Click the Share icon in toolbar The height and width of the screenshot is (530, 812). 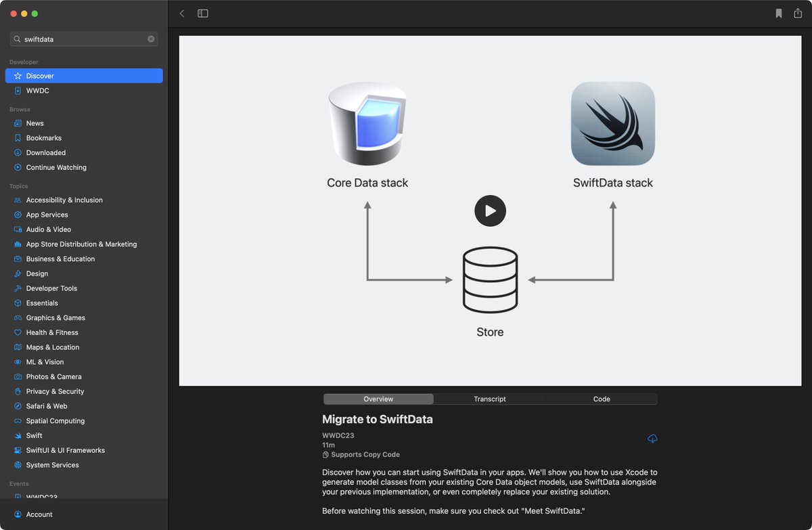click(x=798, y=14)
